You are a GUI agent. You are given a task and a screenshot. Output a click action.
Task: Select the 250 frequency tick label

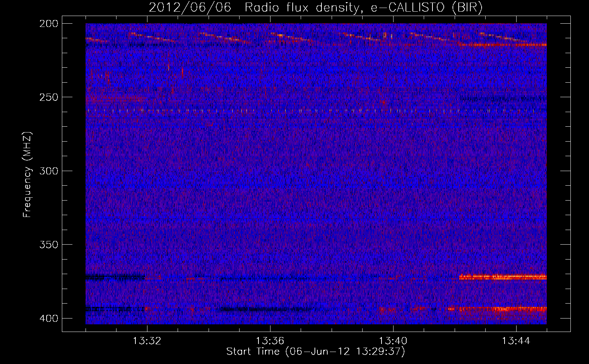coord(49,97)
